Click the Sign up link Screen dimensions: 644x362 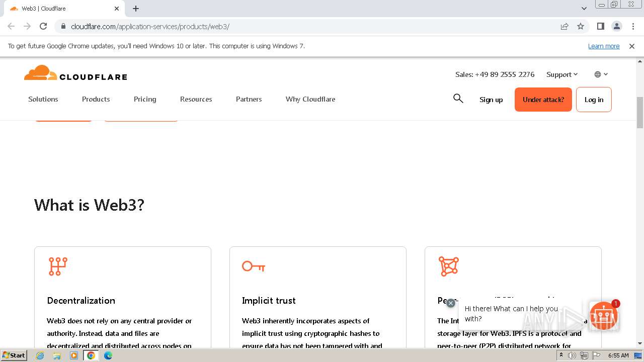[x=491, y=100]
